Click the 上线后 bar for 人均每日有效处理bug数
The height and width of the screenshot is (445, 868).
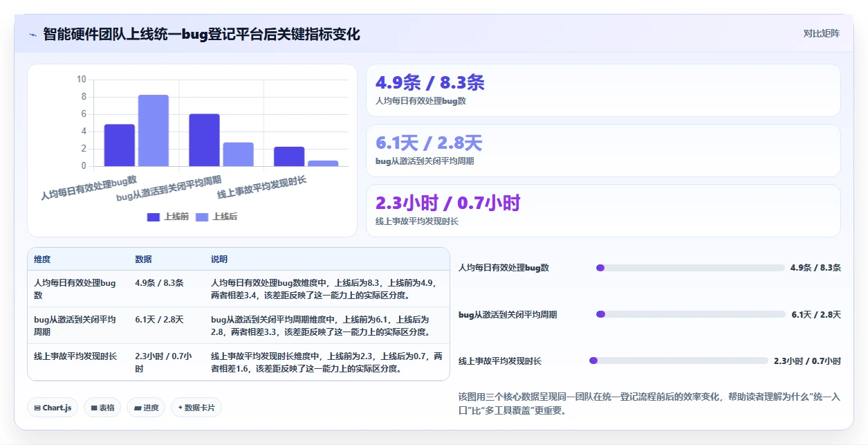pyautogui.click(x=154, y=131)
